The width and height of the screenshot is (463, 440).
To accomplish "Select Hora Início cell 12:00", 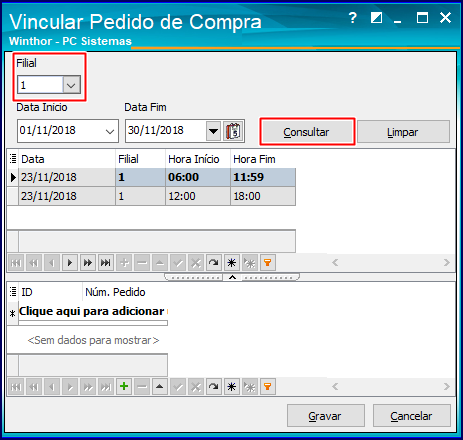I will click(198, 196).
